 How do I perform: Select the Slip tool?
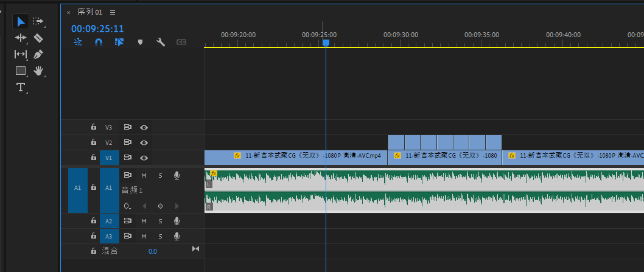pyautogui.click(x=21, y=54)
